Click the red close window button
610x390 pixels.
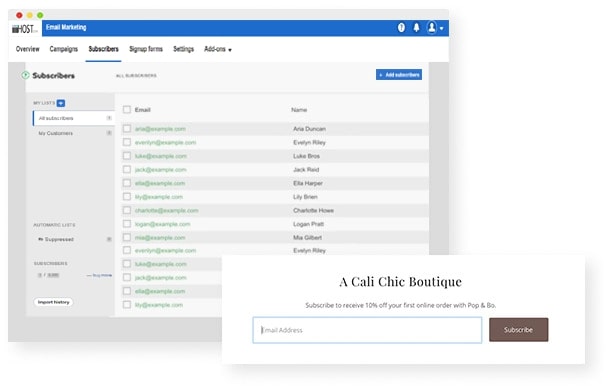click(x=19, y=15)
